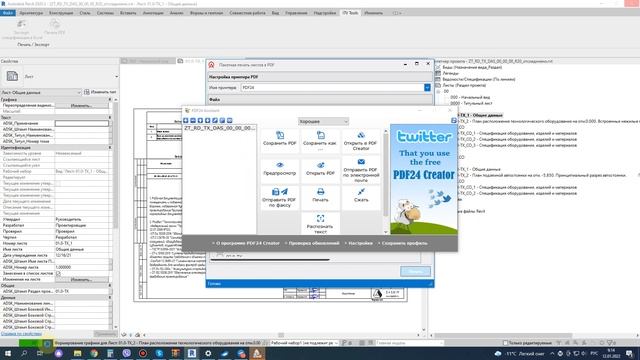Open Chrome from the taskbar
The width and height of the screenshot is (640, 360).
point(94,353)
